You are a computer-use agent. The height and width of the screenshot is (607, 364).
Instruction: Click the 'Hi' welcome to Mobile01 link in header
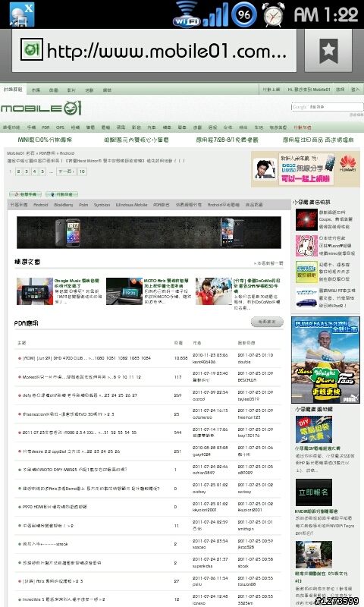[x=309, y=90]
